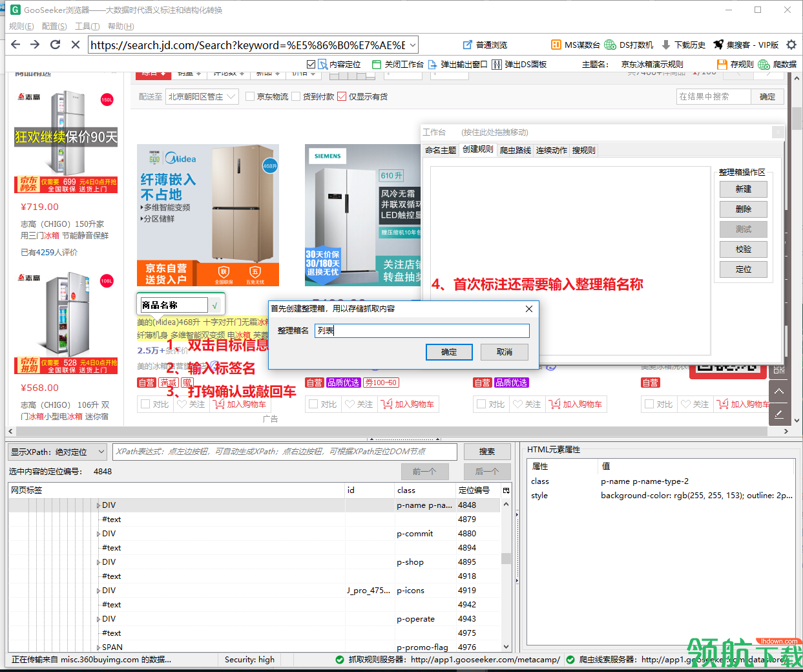Click 新建 in 整理箱操作区
The width and height of the screenshot is (803, 672).
click(744, 189)
